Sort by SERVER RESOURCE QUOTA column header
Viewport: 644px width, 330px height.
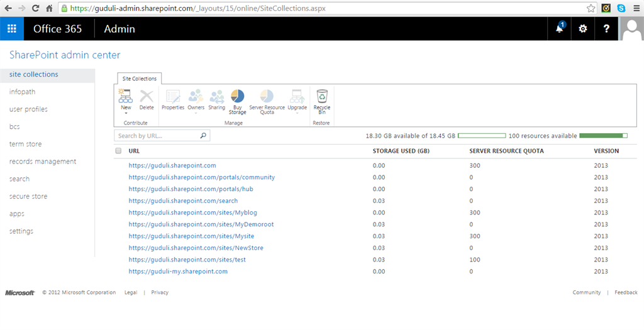[x=506, y=151]
